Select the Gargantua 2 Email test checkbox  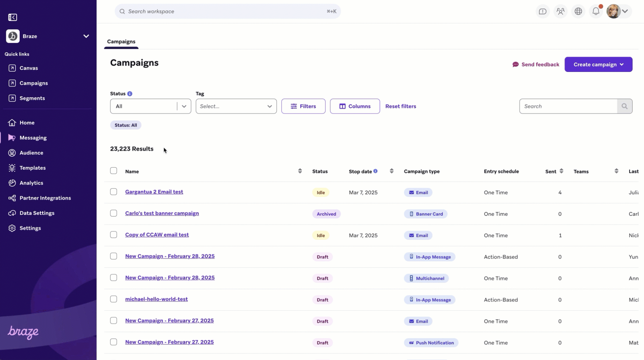(x=114, y=192)
